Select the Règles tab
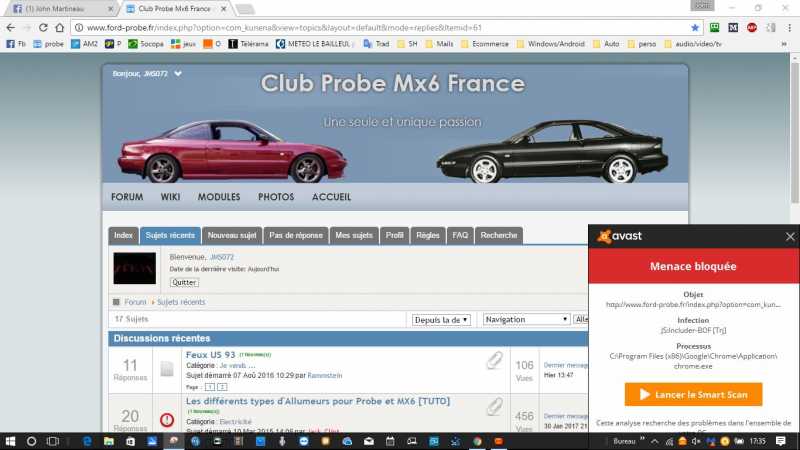Image resolution: width=800 pixels, height=450 pixels. point(428,235)
